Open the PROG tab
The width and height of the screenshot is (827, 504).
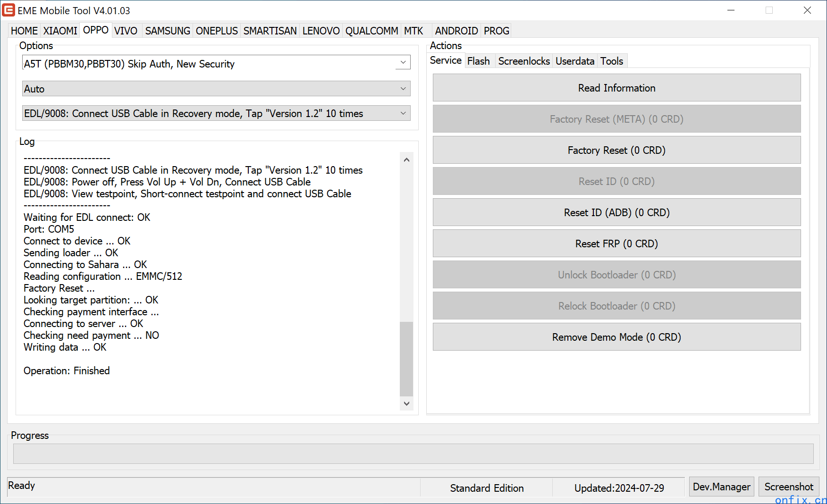click(497, 31)
